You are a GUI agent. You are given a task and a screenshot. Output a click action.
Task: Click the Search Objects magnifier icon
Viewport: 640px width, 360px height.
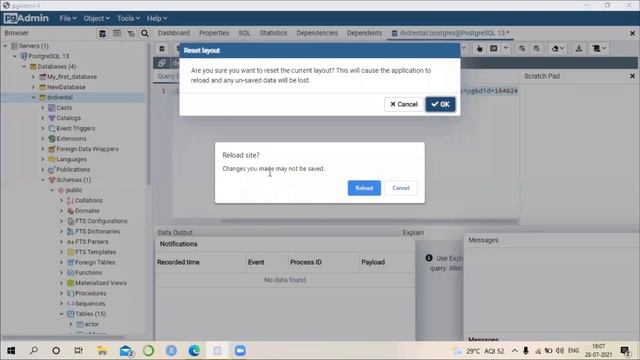point(144,33)
